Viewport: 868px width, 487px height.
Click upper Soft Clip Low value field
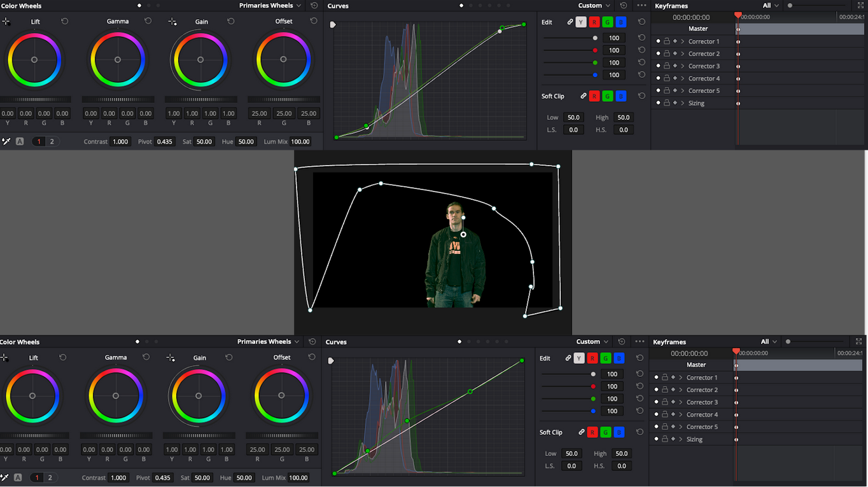(573, 117)
